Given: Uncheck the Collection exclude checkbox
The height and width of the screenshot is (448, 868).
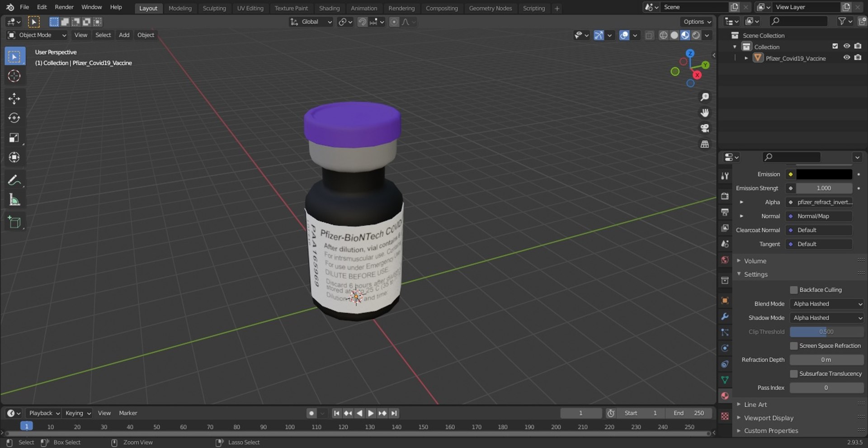Looking at the screenshot, I should point(835,46).
